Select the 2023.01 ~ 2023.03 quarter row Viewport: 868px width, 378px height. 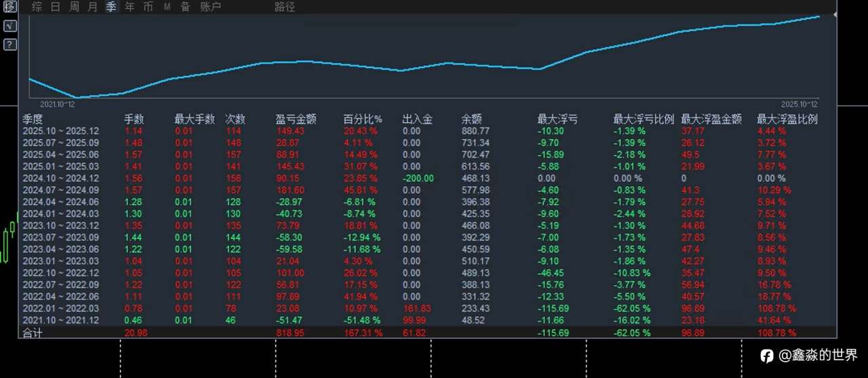[x=427, y=261]
